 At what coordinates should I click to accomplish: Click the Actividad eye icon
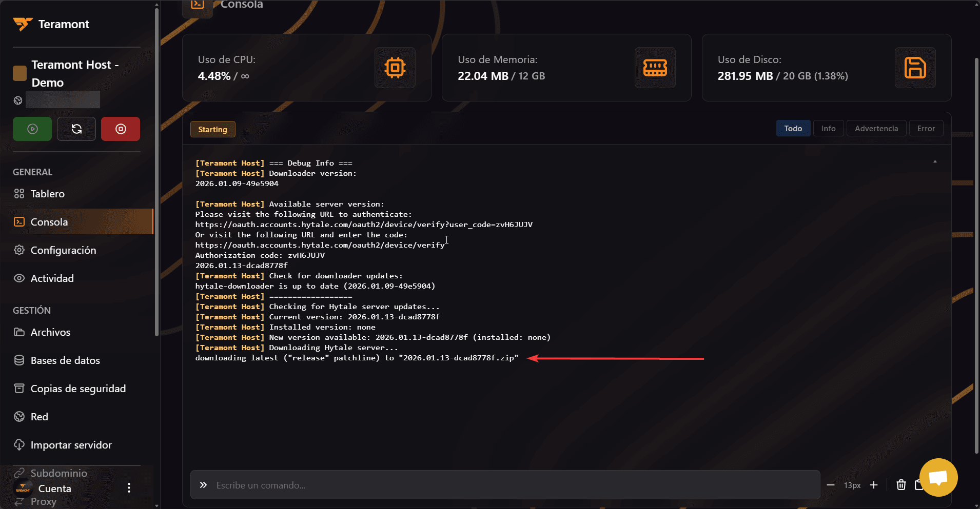pos(19,278)
